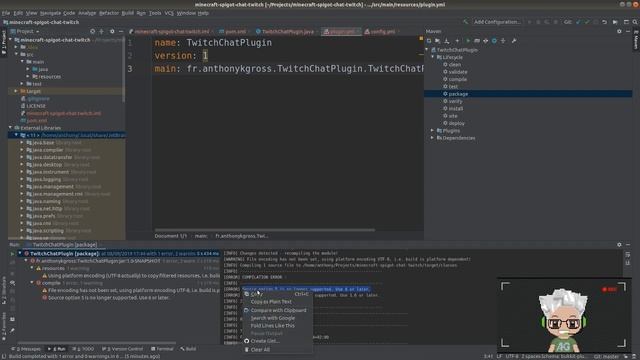The height and width of the screenshot is (360, 640).
Task: Collapse Lifecycle node in Maven tree
Action: pyautogui.click(x=433, y=57)
